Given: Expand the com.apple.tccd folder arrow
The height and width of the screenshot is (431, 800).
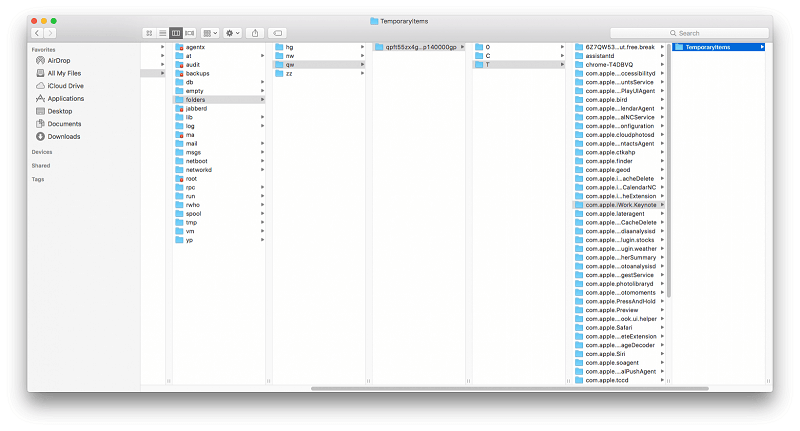Looking at the screenshot, I should [662, 380].
